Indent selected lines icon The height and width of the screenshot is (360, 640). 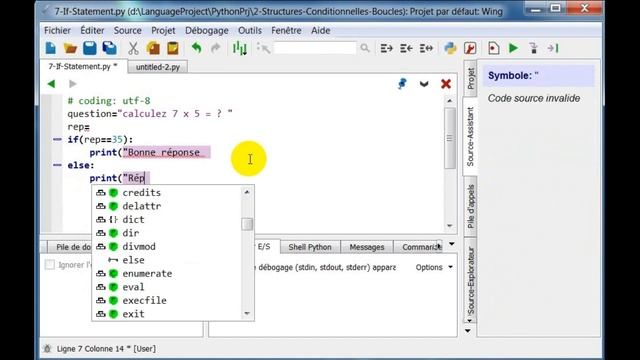pos(386,48)
